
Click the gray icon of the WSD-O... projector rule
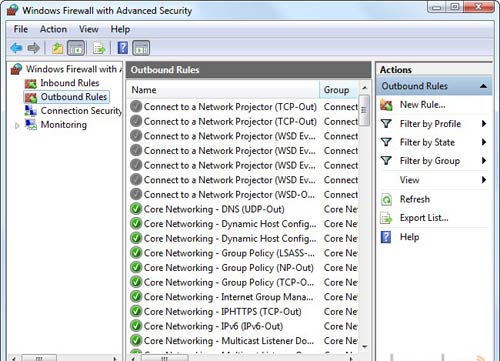click(136, 194)
